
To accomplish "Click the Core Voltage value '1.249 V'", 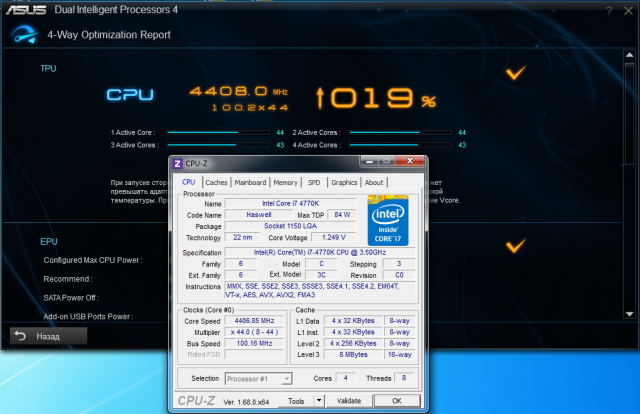I will tap(333, 237).
